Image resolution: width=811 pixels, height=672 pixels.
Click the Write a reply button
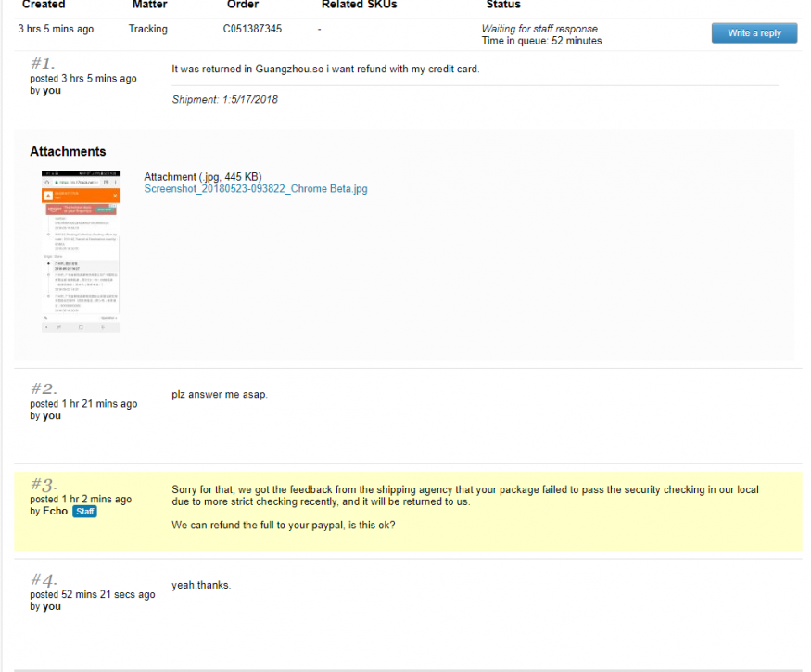click(754, 33)
